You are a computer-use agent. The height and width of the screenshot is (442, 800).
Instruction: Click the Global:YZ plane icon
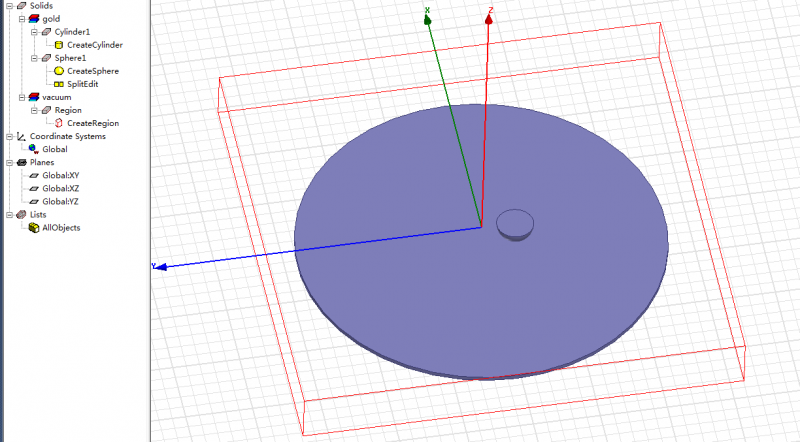(x=34, y=202)
